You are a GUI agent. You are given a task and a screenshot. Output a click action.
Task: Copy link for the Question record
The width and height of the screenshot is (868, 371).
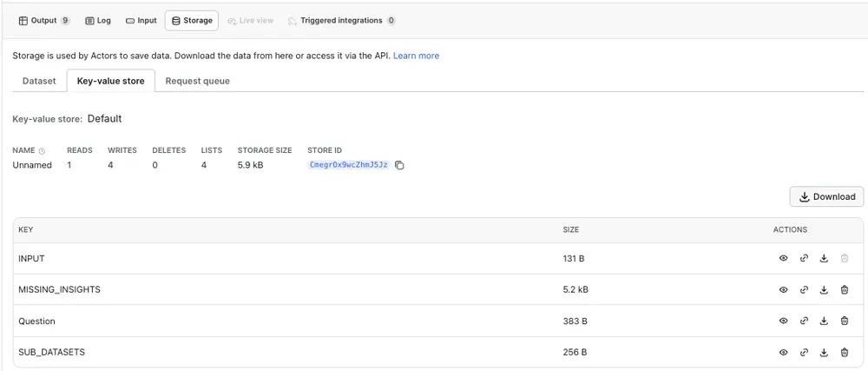pos(804,321)
